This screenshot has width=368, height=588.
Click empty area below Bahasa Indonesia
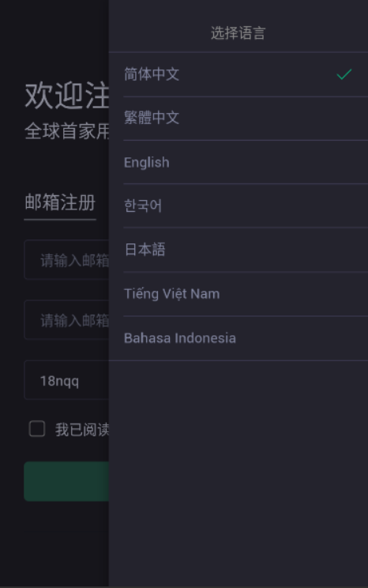[x=238, y=473]
